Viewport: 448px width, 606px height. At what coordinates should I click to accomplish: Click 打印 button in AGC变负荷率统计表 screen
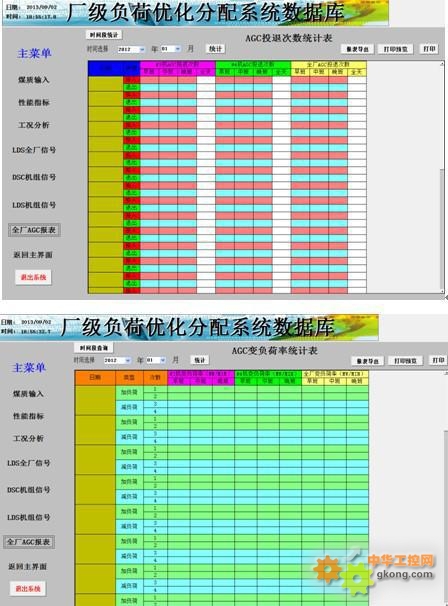pyautogui.click(x=438, y=360)
